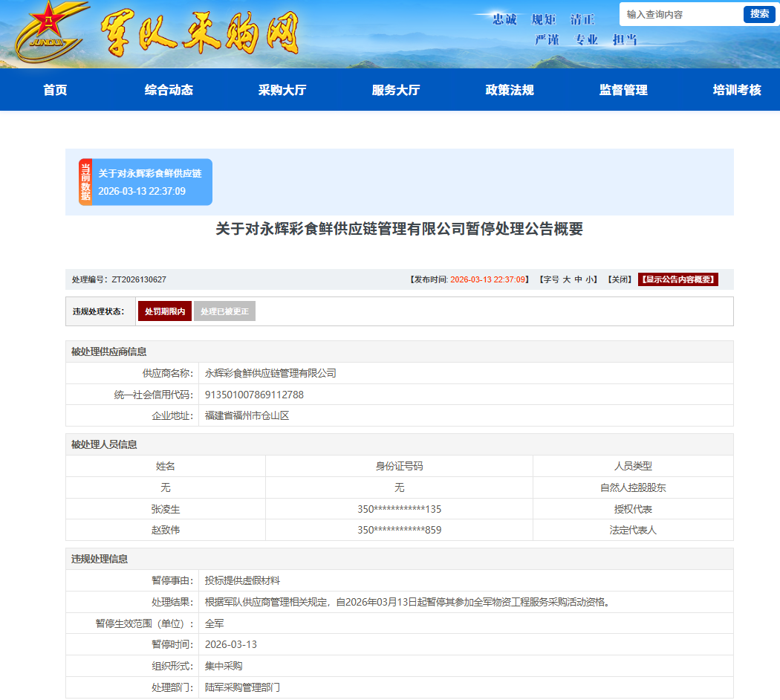This screenshot has height=700, width=780.
Task: Open the 采购大厅 navigation menu
Action: point(281,90)
